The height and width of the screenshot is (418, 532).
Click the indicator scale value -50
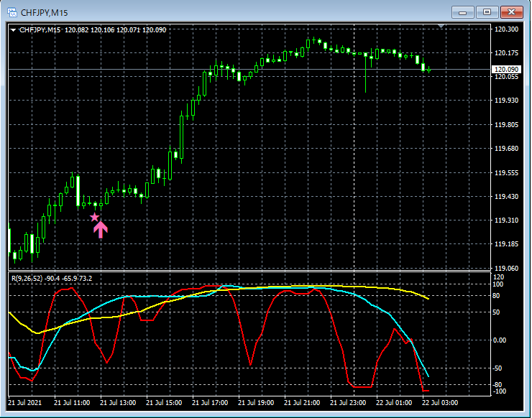(497, 368)
